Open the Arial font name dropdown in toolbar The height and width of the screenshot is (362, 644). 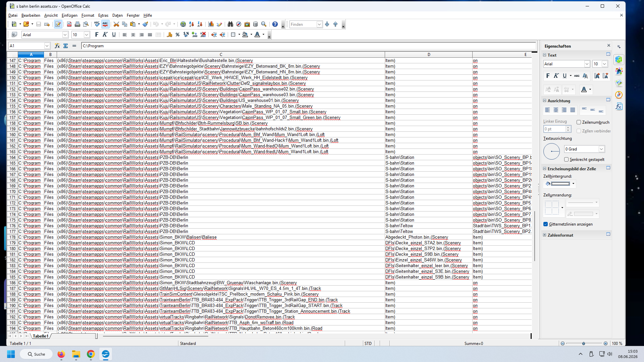tap(65, 35)
